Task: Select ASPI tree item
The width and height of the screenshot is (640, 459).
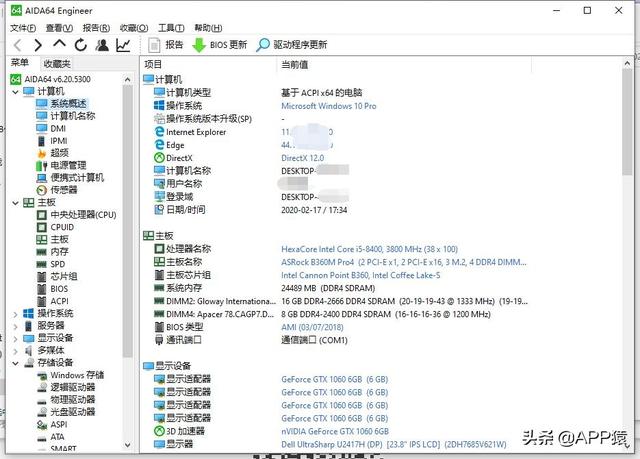Action: tap(52, 425)
